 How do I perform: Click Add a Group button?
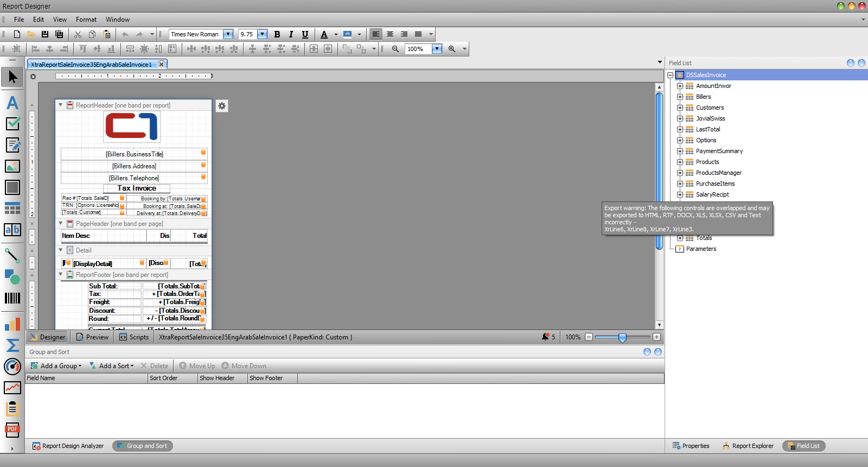coord(56,366)
